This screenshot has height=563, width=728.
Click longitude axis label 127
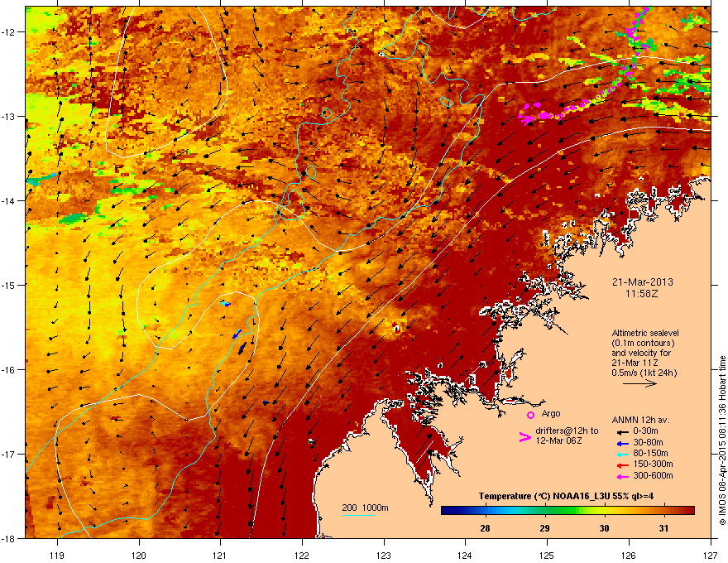point(711,556)
